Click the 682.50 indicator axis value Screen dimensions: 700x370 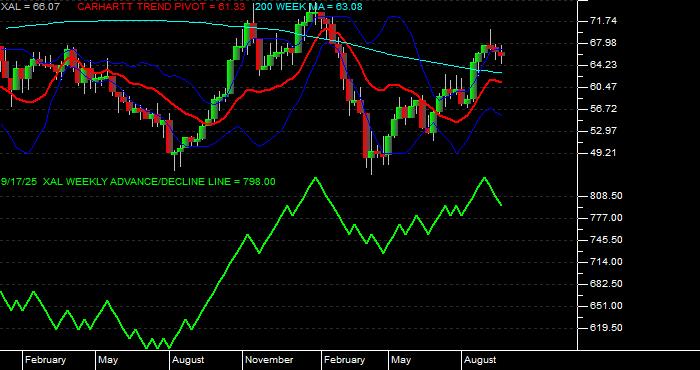click(x=606, y=284)
